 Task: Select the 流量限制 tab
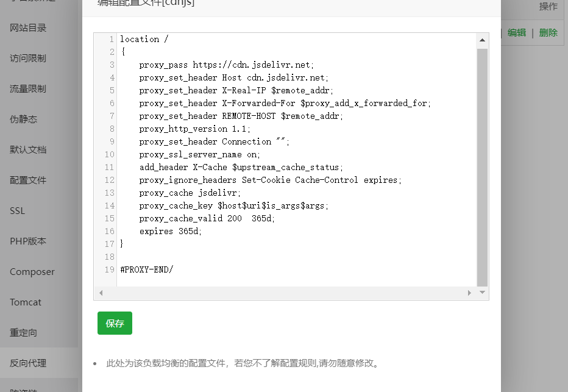pyautogui.click(x=28, y=89)
